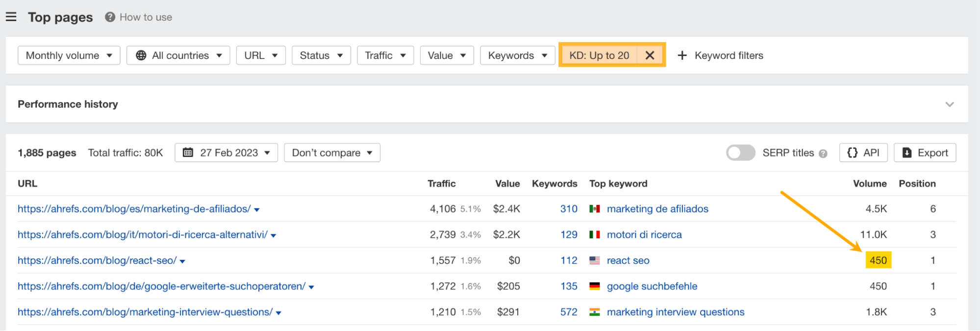Viewport: 980px width, 331px height.
Task: Click the German flag next to google suchbefehle
Action: 595,286
